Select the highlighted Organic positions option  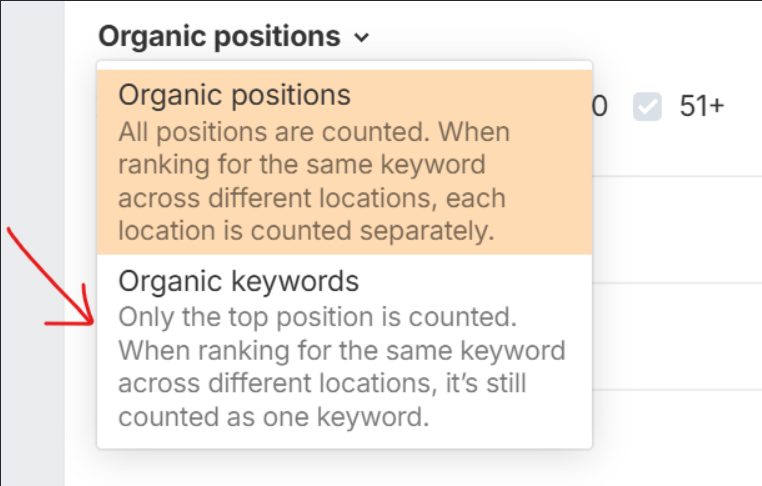point(235,95)
